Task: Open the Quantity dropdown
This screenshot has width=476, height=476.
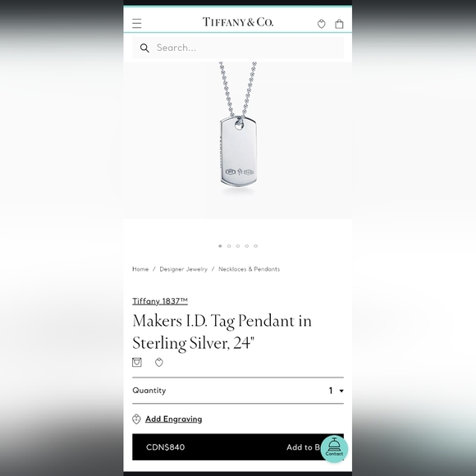Action: coord(238,391)
